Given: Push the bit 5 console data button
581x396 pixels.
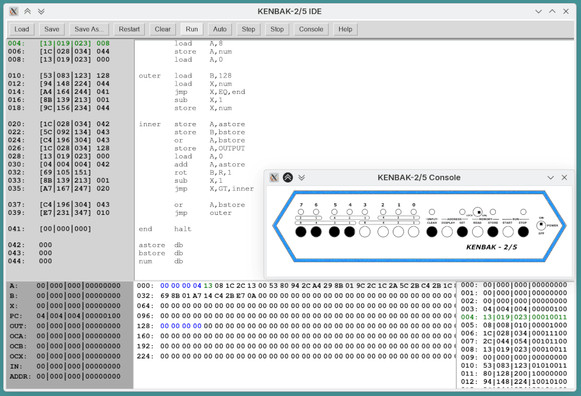Looking at the screenshot, I should point(334,232).
